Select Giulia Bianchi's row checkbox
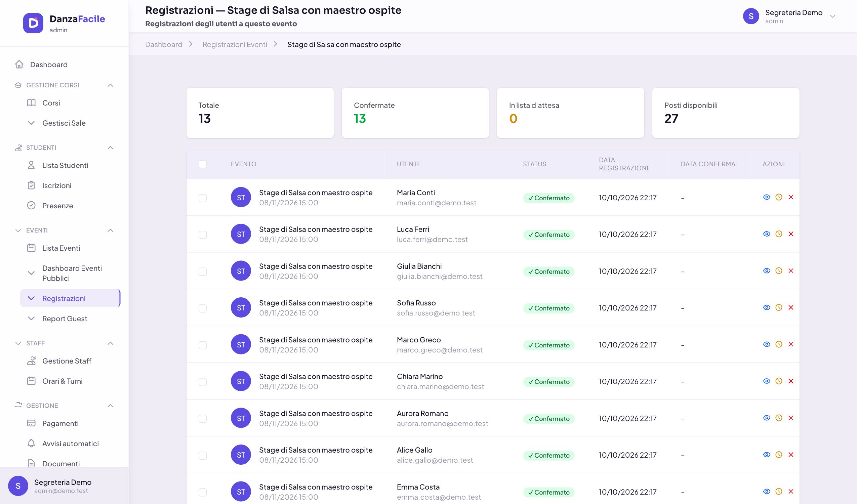 coord(203,271)
